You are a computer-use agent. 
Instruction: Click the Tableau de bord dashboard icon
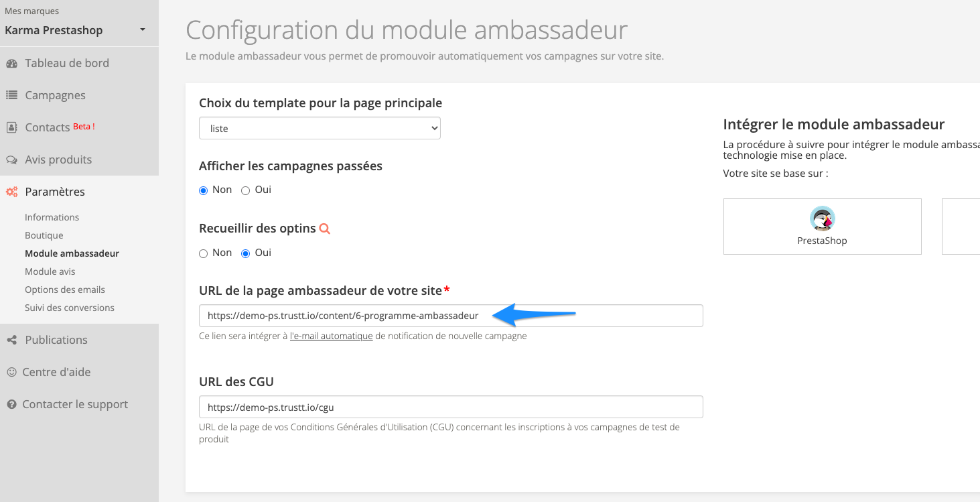[11, 64]
